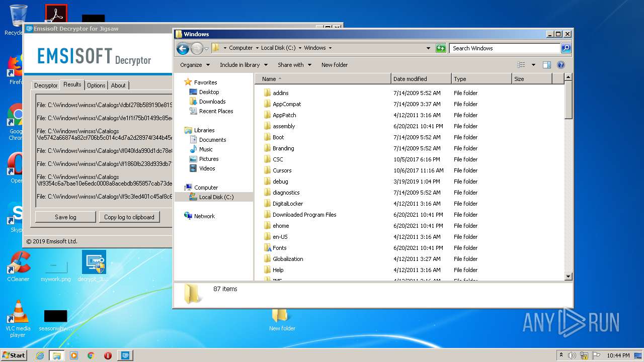Click the clock showing 10:44 PM
The image size is (644, 362).
click(618, 355)
